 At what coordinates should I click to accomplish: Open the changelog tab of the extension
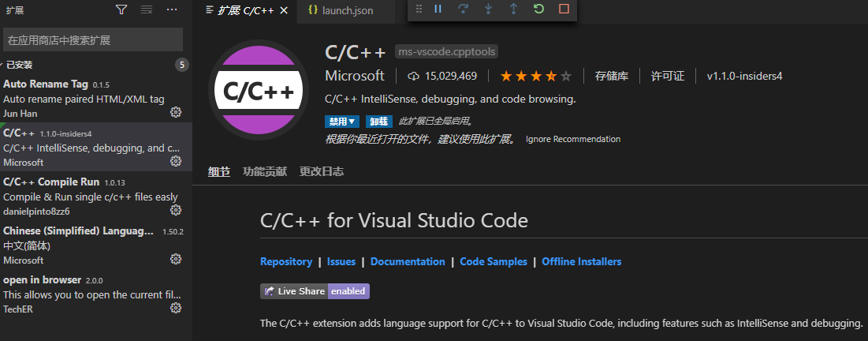[x=322, y=171]
